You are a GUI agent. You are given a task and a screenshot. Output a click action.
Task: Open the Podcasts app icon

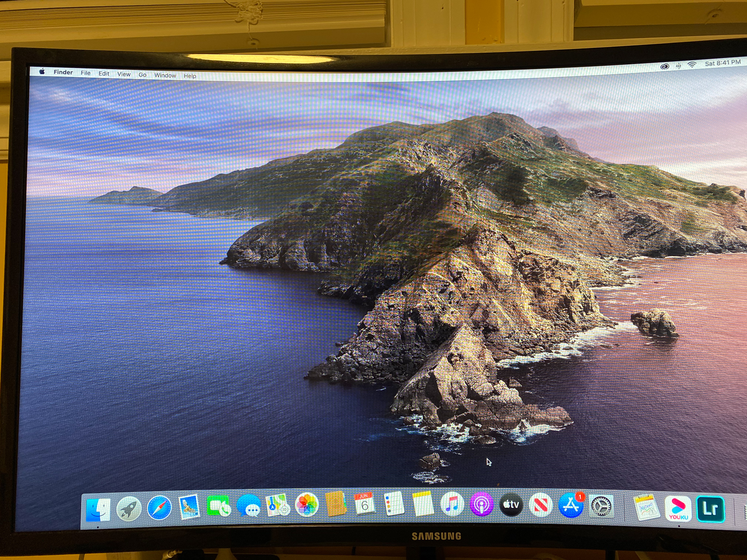(481, 505)
